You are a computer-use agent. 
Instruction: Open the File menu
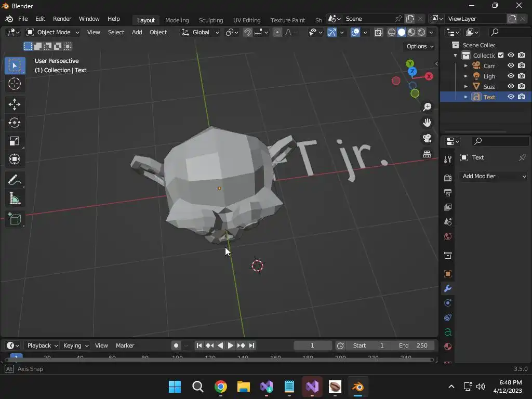pyautogui.click(x=23, y=19)
